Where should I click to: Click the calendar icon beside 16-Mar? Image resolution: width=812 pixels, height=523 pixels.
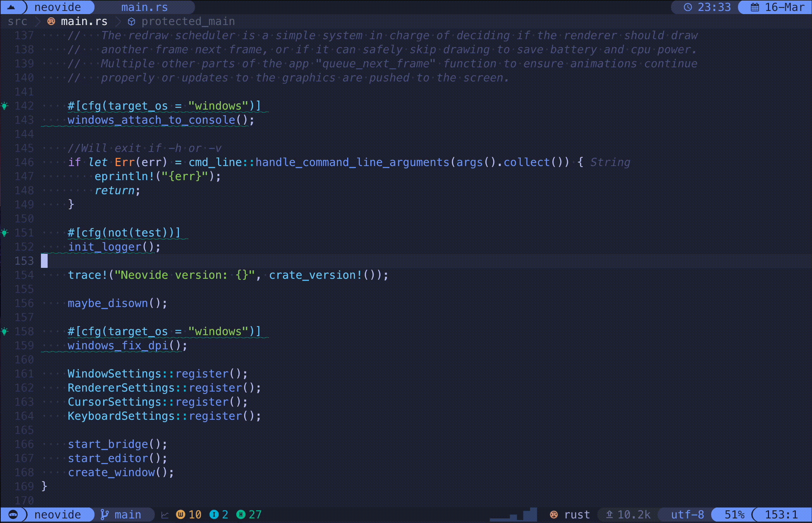(755, 7)
